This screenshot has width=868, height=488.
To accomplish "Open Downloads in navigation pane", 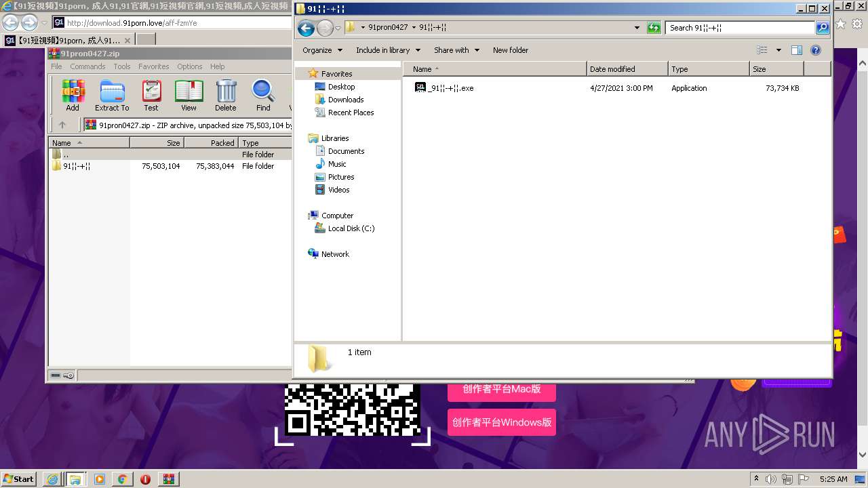I will [346, 100].
